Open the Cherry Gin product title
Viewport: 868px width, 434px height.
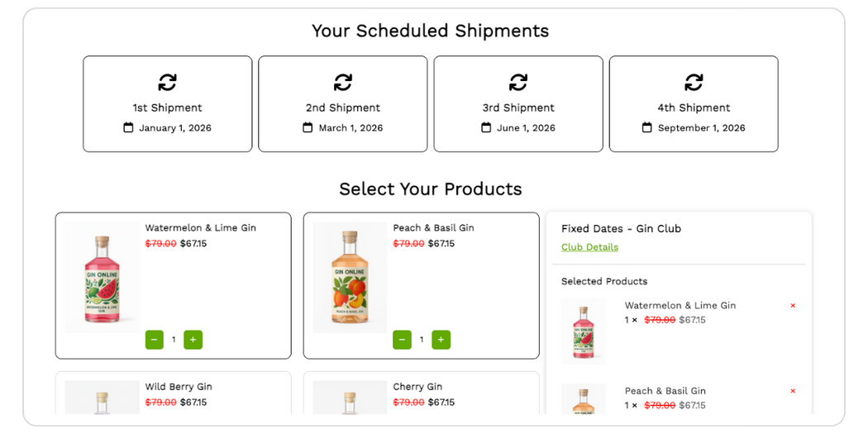(x=417, y=387)
